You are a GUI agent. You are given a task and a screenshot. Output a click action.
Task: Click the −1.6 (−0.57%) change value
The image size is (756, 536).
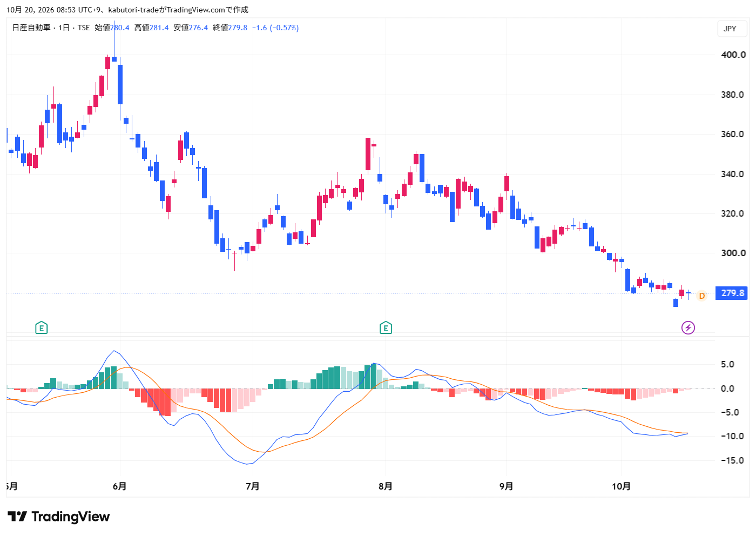[x=275, y=28]
